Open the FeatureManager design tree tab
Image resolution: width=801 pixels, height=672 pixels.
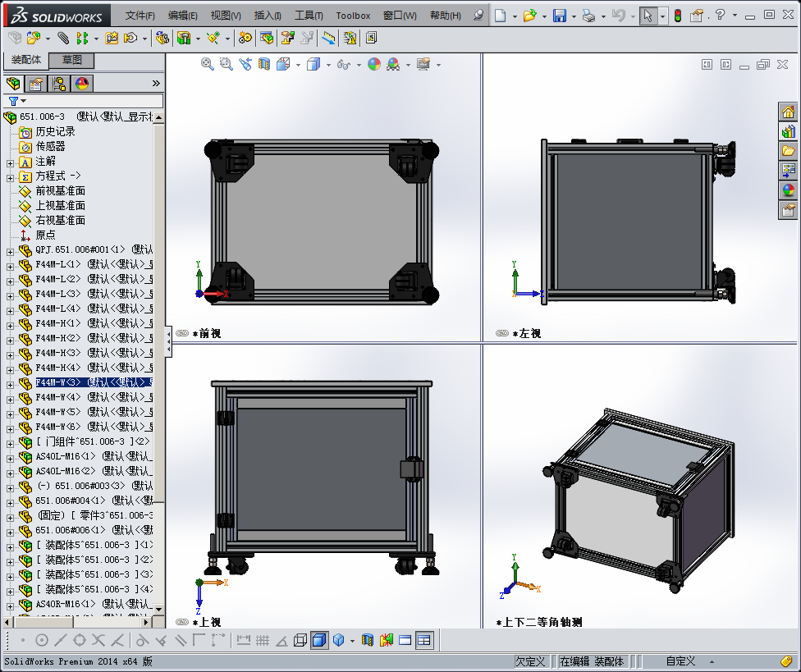click(13, 83)
